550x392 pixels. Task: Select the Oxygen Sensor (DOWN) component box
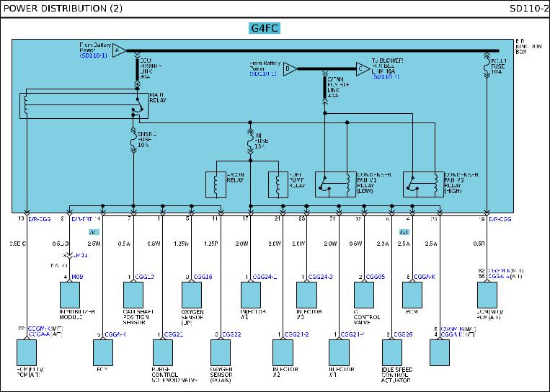[221, 353]
